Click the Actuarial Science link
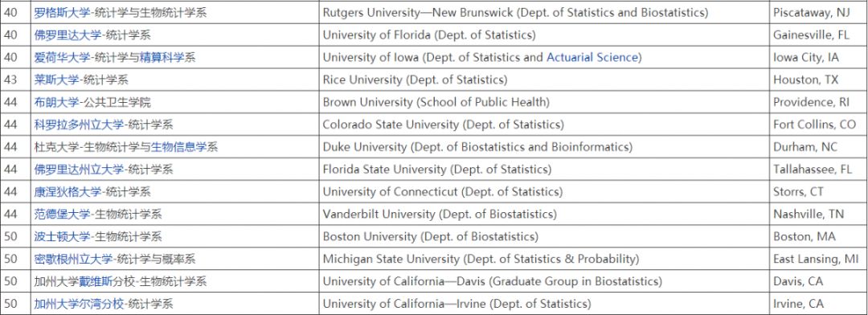The image size is (868, 315). point(592,58)
